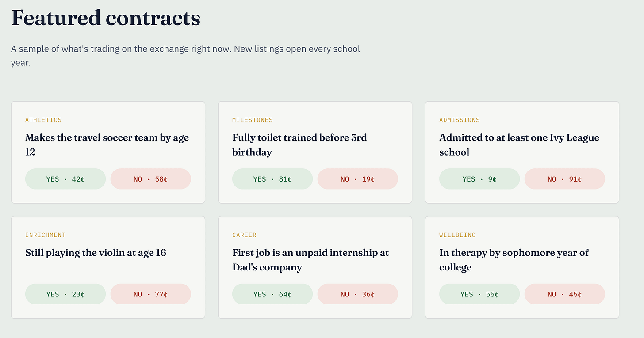Choose YES 9¢ on Ivy League contract
This screenshot has width=644, height=338.
479,179
